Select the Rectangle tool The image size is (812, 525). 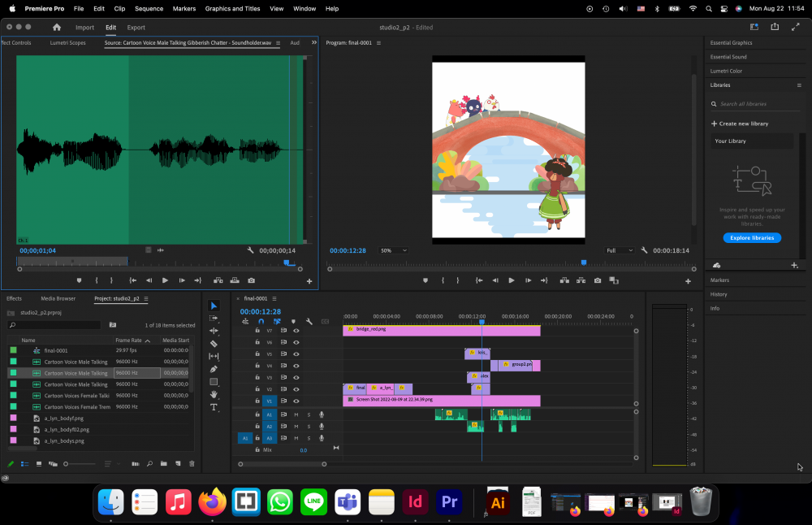tap(214, 381)
